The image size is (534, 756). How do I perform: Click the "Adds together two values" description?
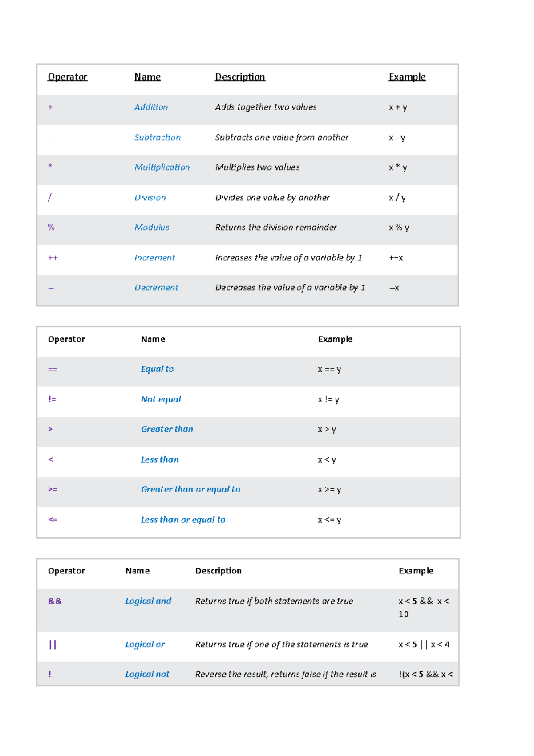pos(266,107)
